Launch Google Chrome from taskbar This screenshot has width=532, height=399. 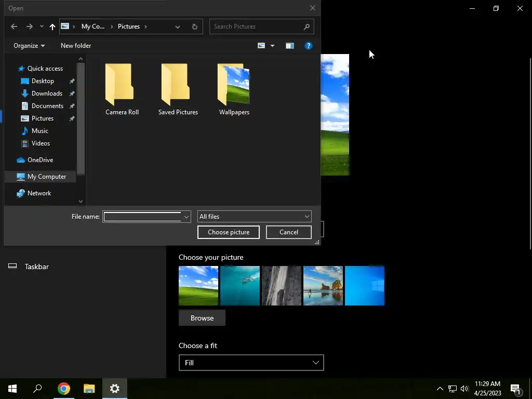tap(64, 389)
